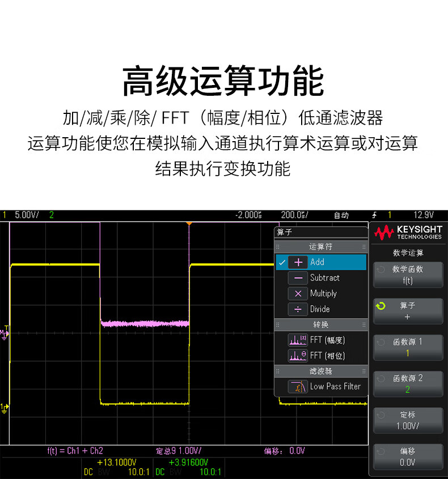Click the 1.00V/ math scale readout
This screenshot has width=448, height=479.
click(189, 451)
